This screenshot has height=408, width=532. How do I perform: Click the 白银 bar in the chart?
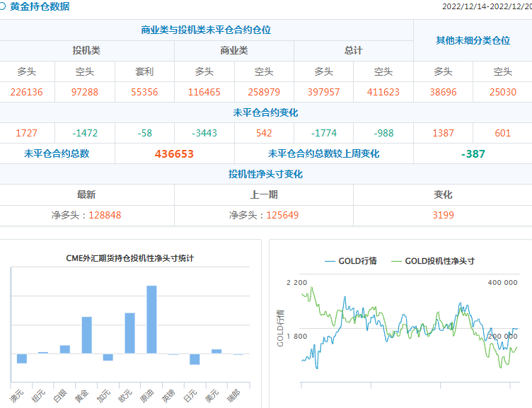coord(65,349)
